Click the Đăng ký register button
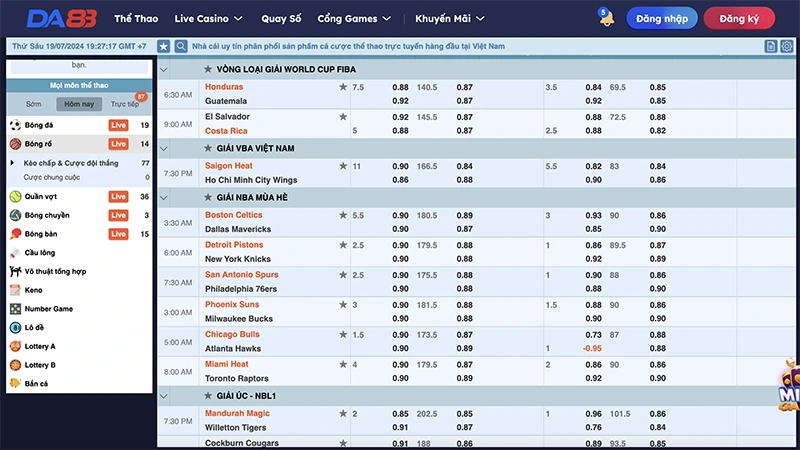Screen dimensions: 800x450 coord(739,18)
